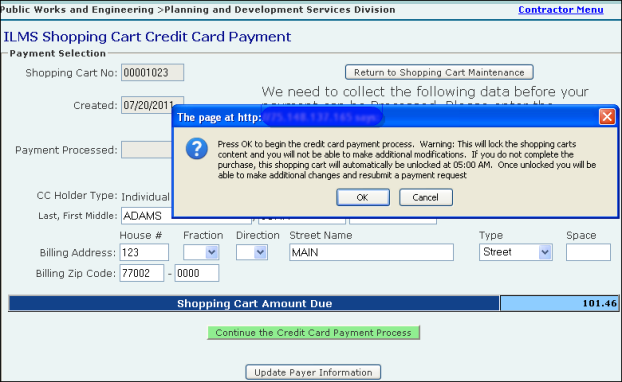Continue the Credit Card Payment Process
Viewport: 622px width, 382px height.
point(313,332)
